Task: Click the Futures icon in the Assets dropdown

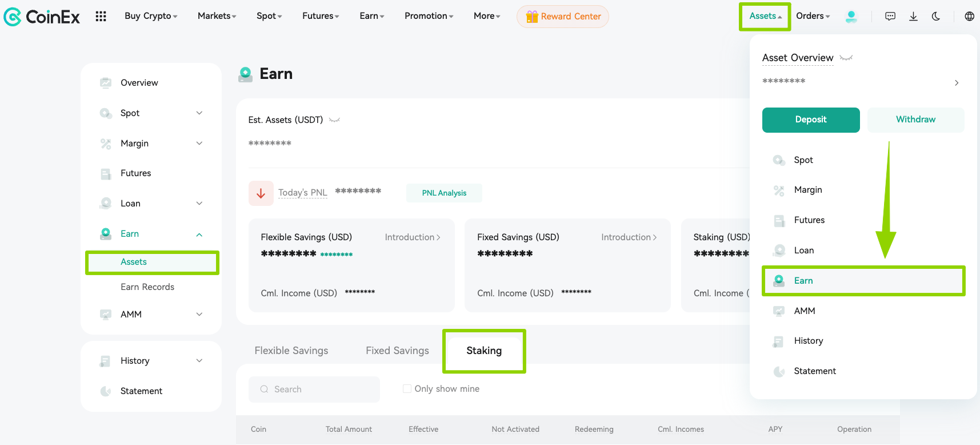Action: pos(779,220)
